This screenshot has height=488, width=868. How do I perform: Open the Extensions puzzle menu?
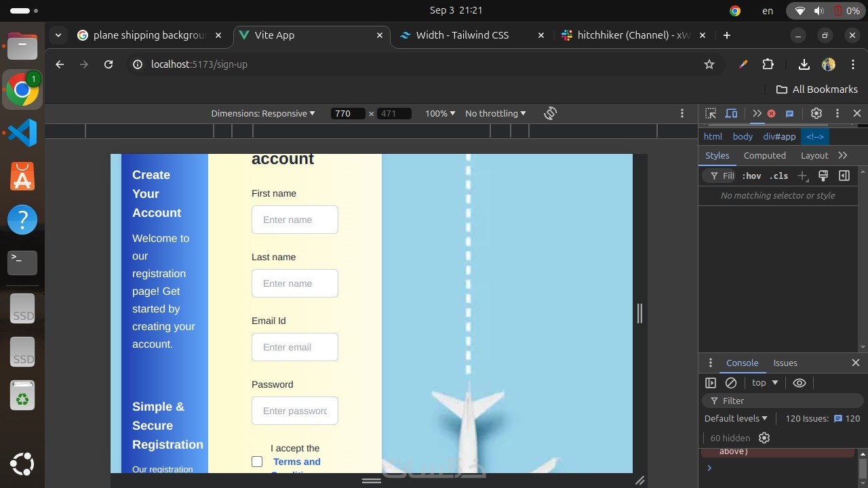768,64
